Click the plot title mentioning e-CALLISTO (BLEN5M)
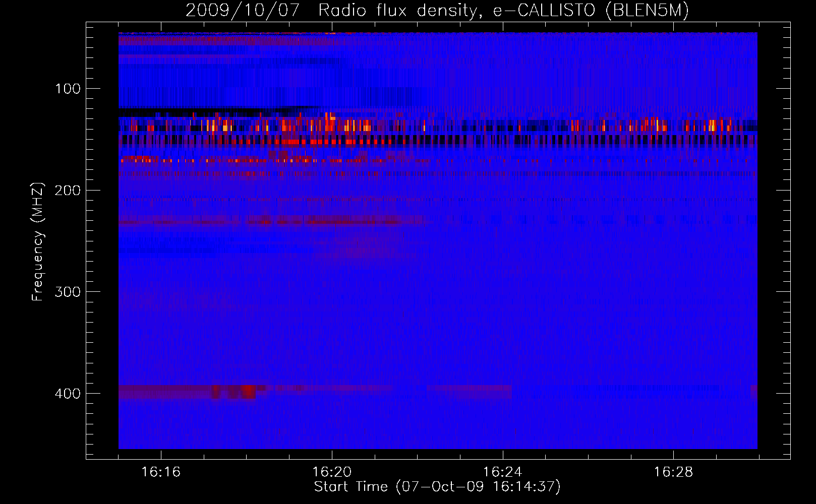The image size is (816, 504). (437, 10)
